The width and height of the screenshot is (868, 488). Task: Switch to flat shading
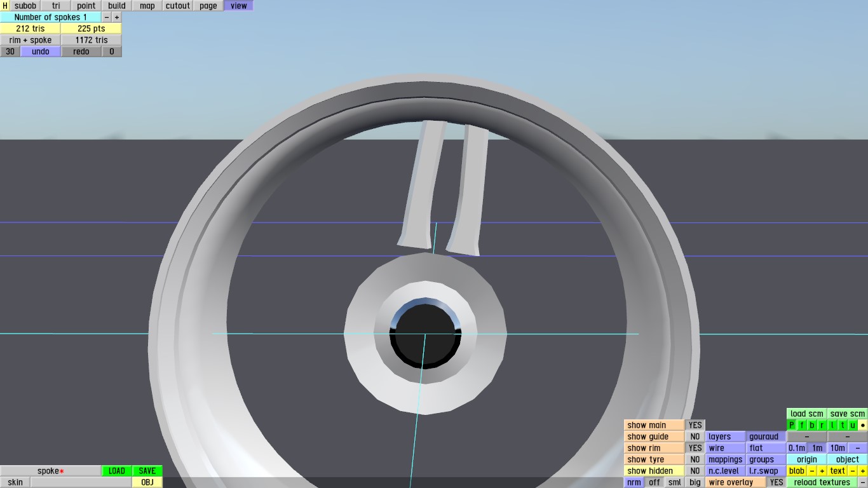pos(766,448)
